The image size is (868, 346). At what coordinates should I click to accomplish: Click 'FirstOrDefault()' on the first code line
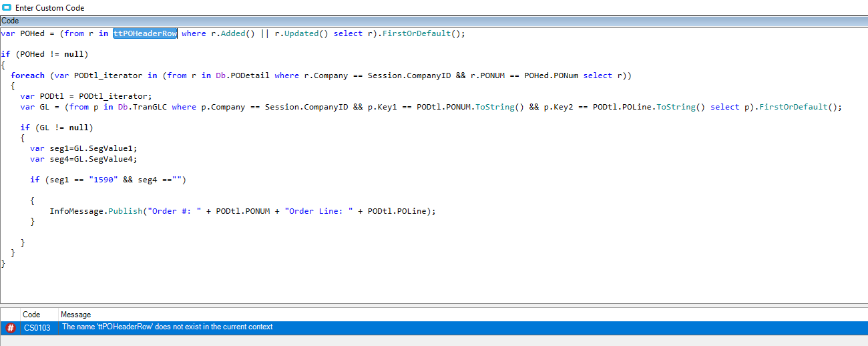click(422, 33)
